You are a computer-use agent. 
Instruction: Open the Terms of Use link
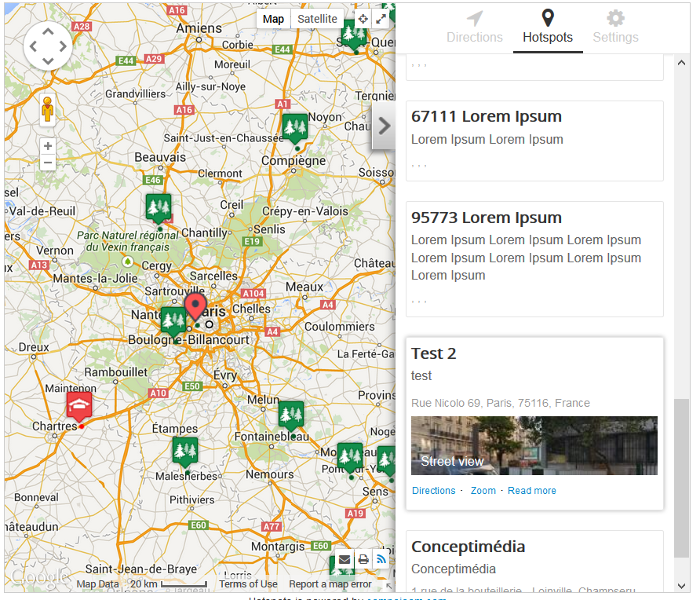pyautogui.click(x=248, y=584)
